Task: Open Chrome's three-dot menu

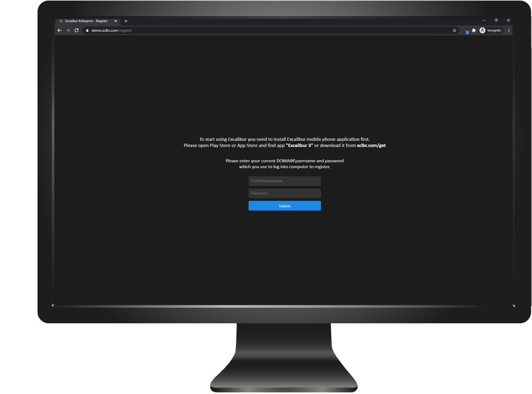Action: point(509,30)
